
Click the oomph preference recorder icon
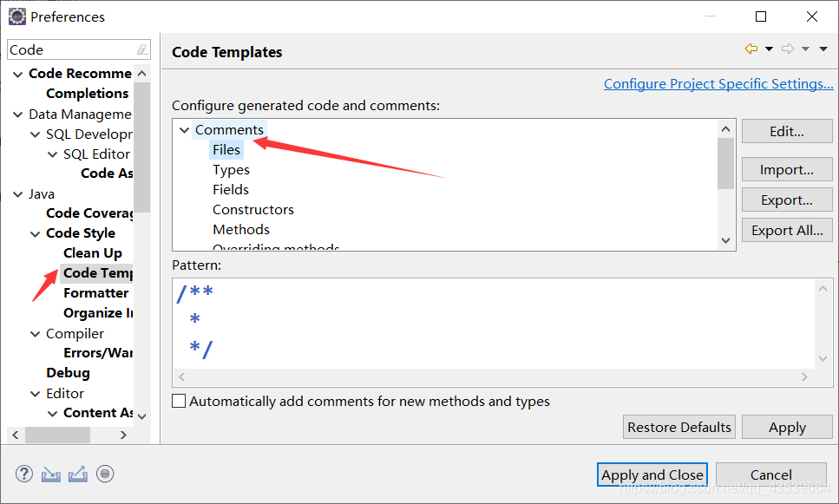pyautogui.click(x=105, y=474)
